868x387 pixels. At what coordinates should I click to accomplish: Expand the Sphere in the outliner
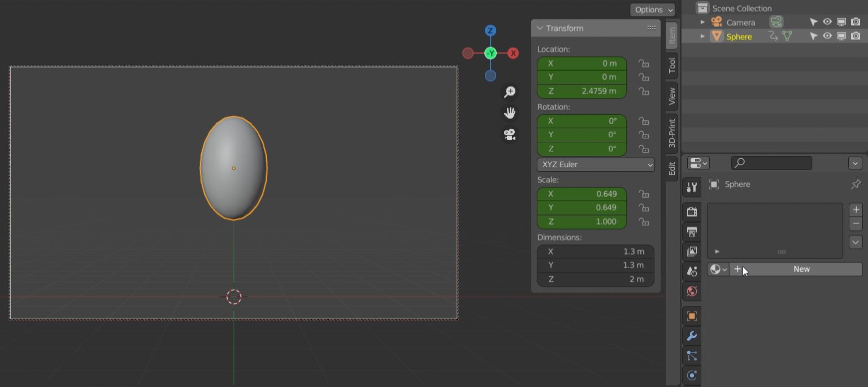[x=702, y=36]
